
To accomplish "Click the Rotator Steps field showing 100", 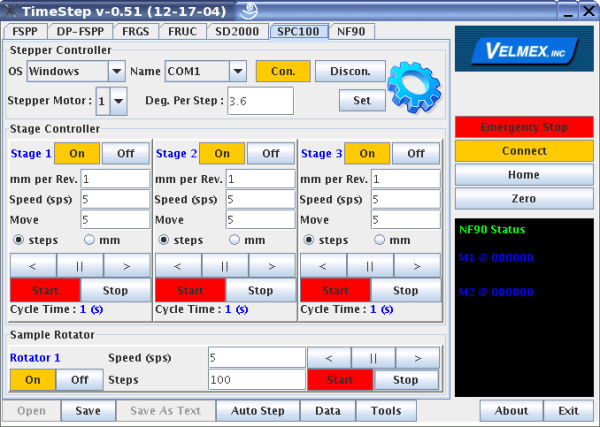I will 257,380.
